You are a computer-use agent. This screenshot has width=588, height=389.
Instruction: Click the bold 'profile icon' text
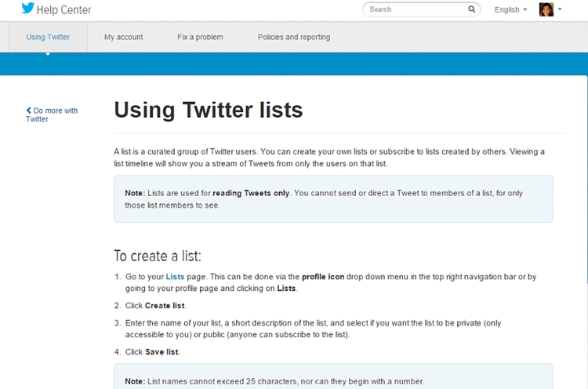(323, 277)
